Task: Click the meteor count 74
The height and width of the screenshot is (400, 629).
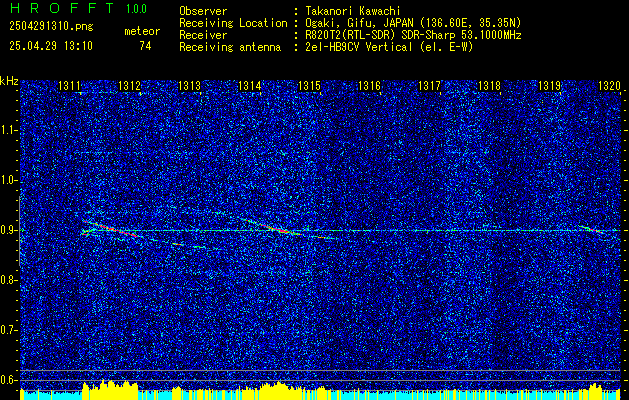Action: (x=145, y=46)
